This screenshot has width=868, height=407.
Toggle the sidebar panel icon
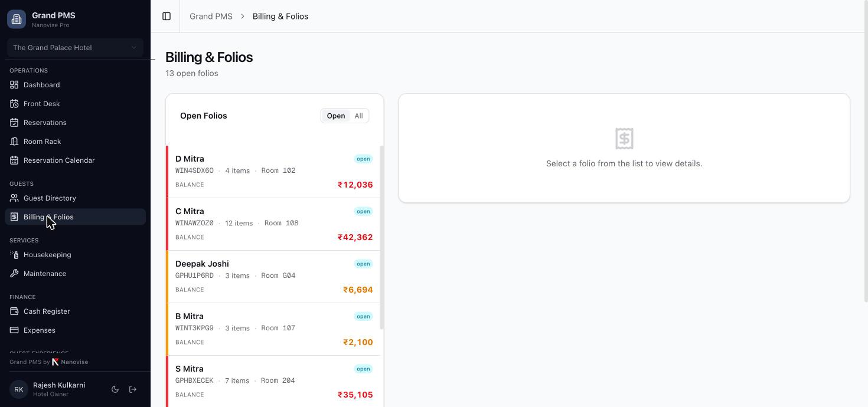point(167,16)
